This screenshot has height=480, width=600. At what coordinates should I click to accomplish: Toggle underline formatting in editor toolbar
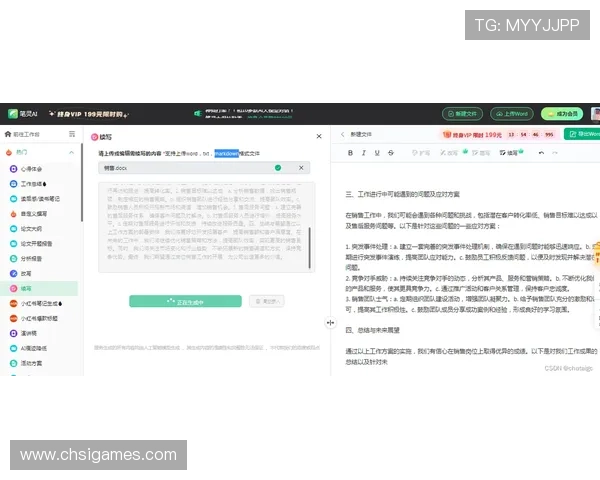pyautogui.click(x=377, y=153)
